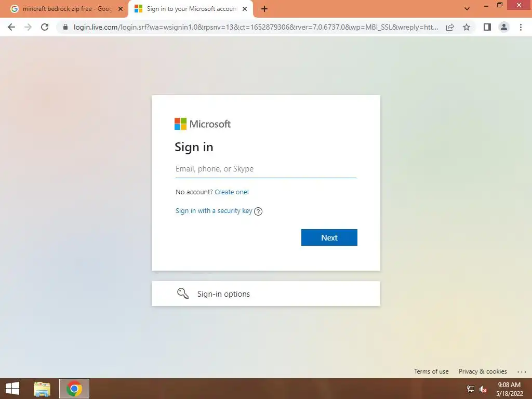The image size is (532, 399).
Task: Open Chrome three-dot menu
Action: pos(521,27)
